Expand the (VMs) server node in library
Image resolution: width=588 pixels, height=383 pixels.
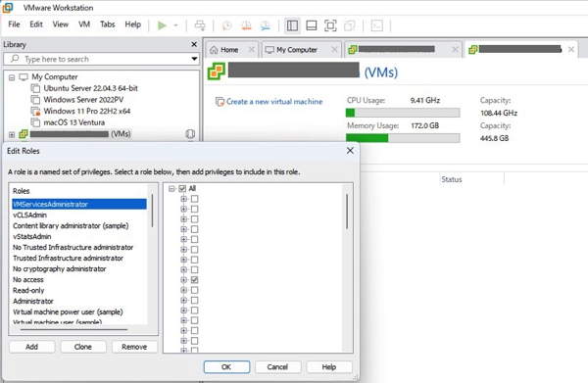tap(12, 134)
